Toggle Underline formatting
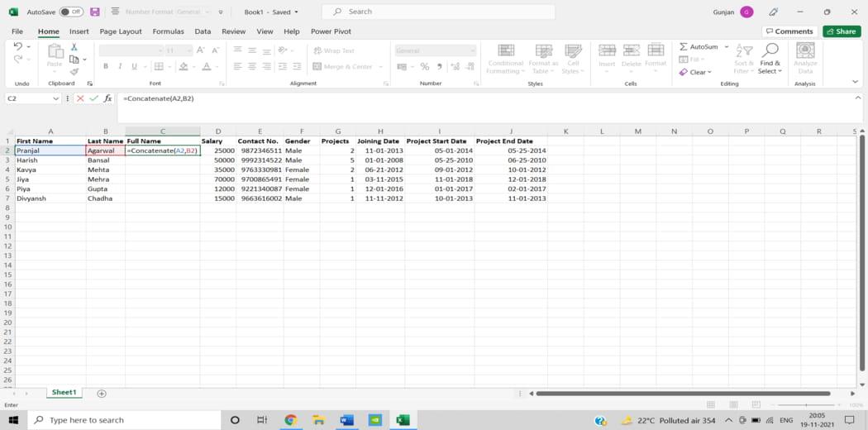This screenshot has width=868, height=430. (x=133, y=66)
